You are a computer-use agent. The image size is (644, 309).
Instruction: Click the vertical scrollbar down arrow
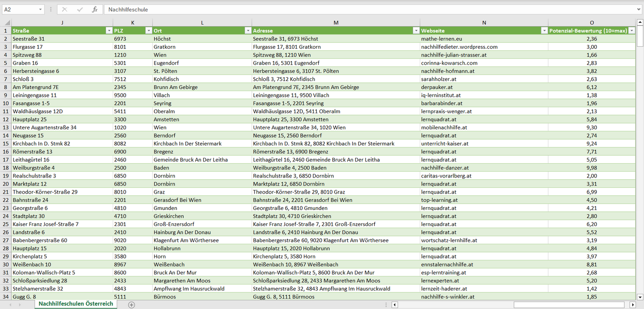640,297
